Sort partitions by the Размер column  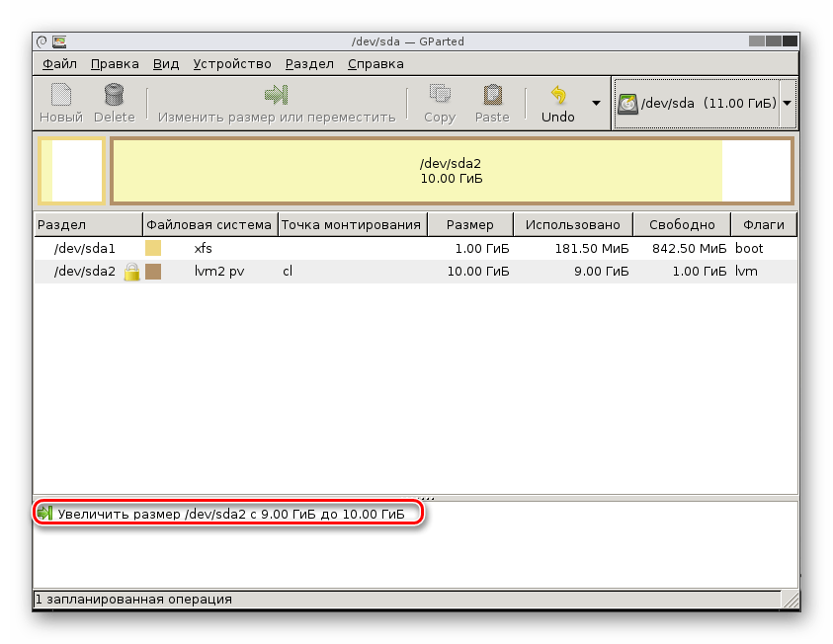(x=468, y=224)
